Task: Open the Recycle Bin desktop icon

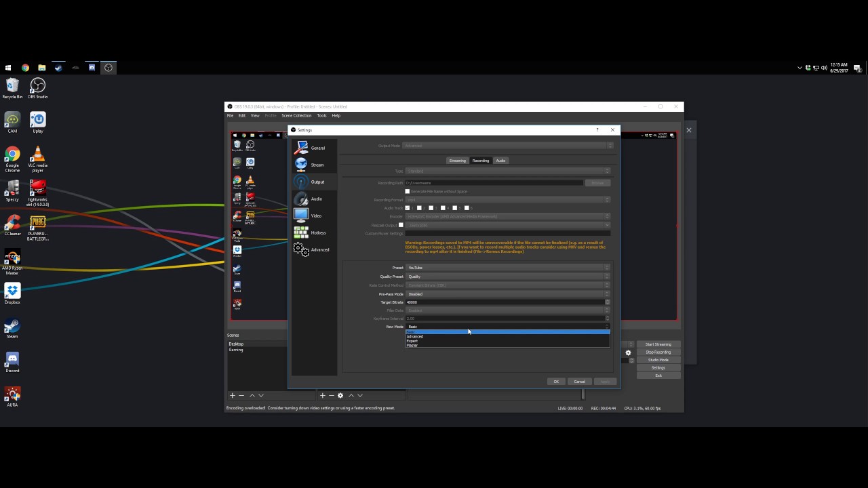Action: [12, 89]
